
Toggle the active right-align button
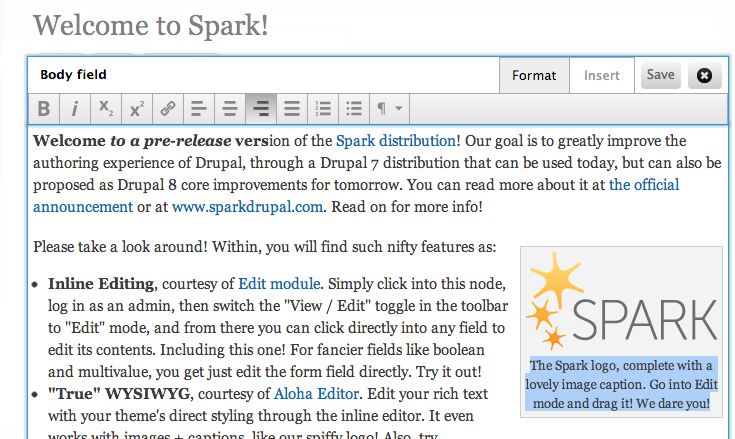point(261,109)
